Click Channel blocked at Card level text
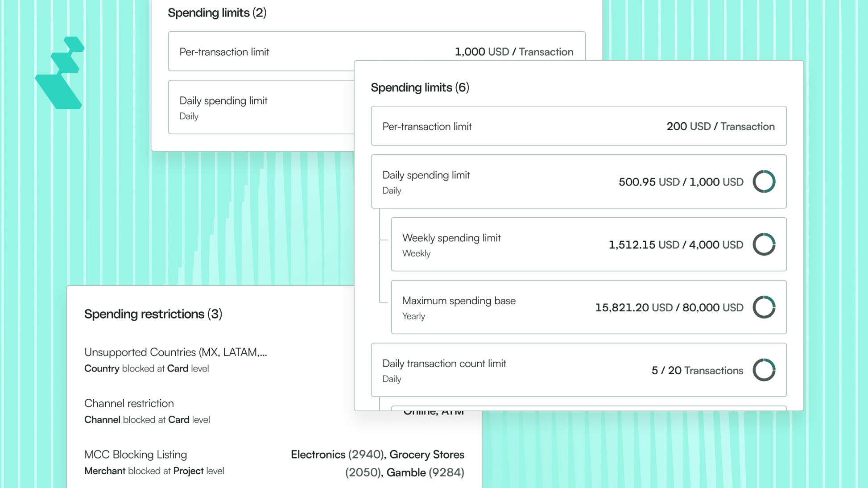 147,420
